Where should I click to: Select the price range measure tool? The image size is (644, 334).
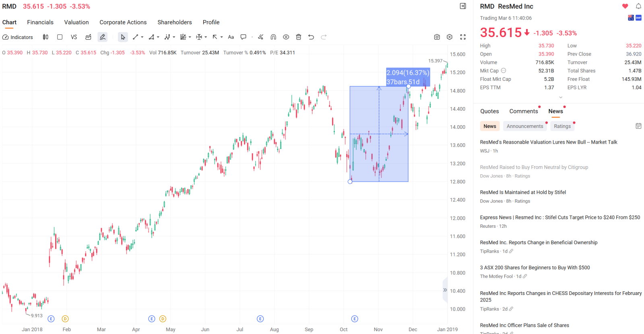click(199, 37)
